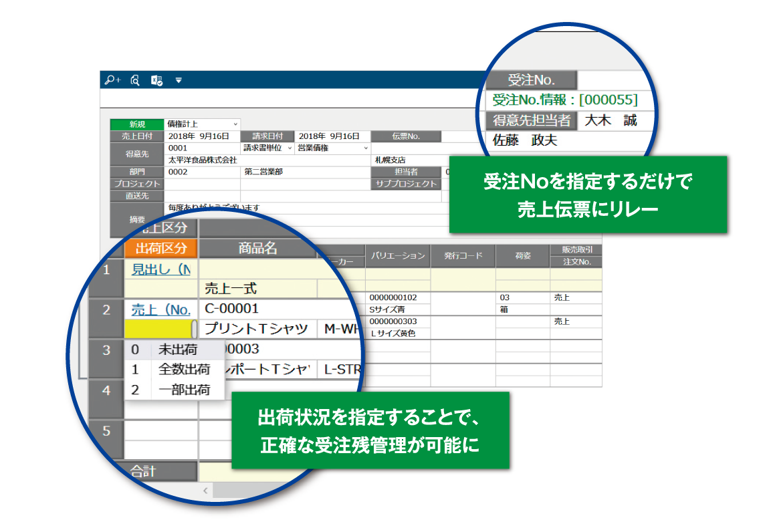The width and height of the screenshot is (773, 532).
Task: Click the 請求日付 field 2018年 9月16日
Action: 332,136
